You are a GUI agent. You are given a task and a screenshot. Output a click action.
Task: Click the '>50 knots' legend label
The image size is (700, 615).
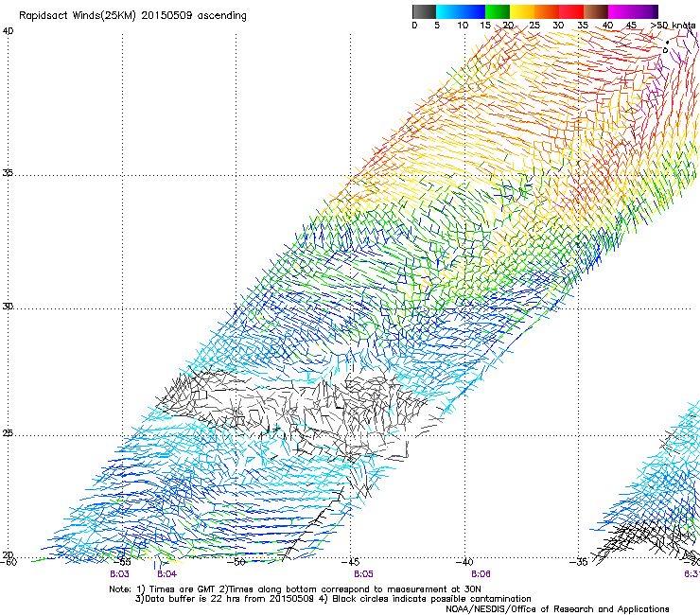(x=674, y=26)
